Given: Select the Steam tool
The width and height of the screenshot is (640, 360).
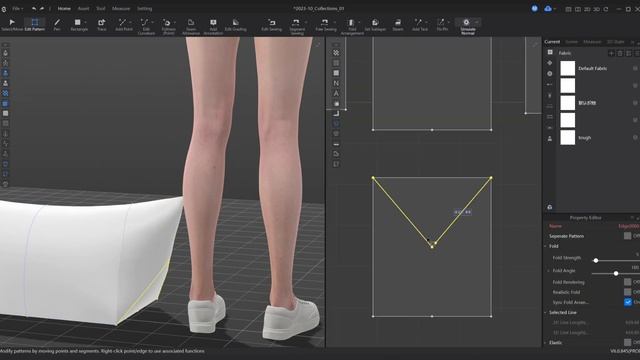Looking at the screenshot, I should (x=398, y=25).
